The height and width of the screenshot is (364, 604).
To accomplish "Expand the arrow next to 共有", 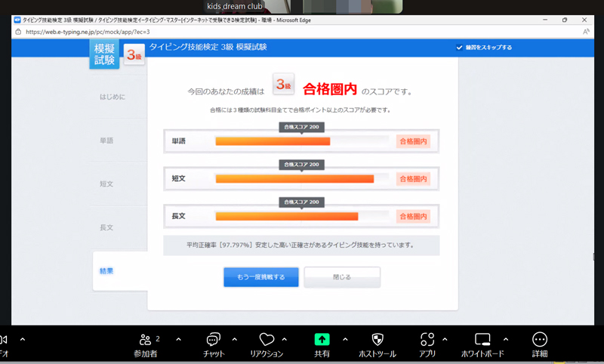I will [x=345, y=339].
